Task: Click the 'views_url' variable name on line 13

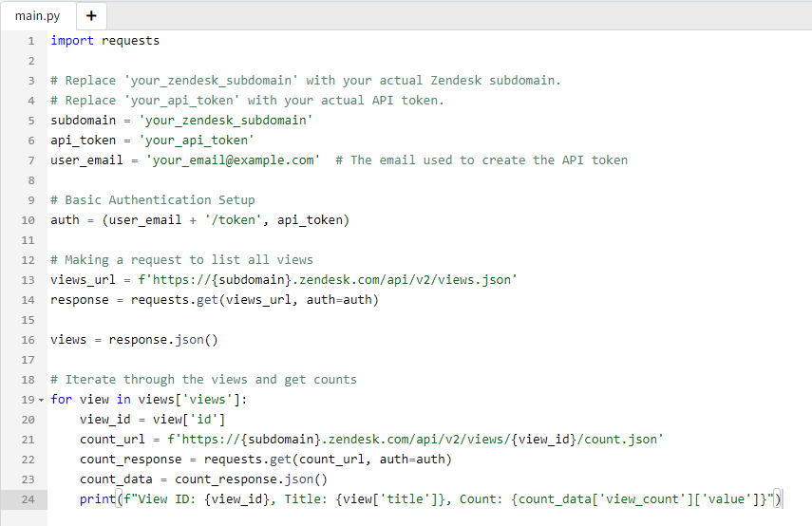Action: [83, 280]
